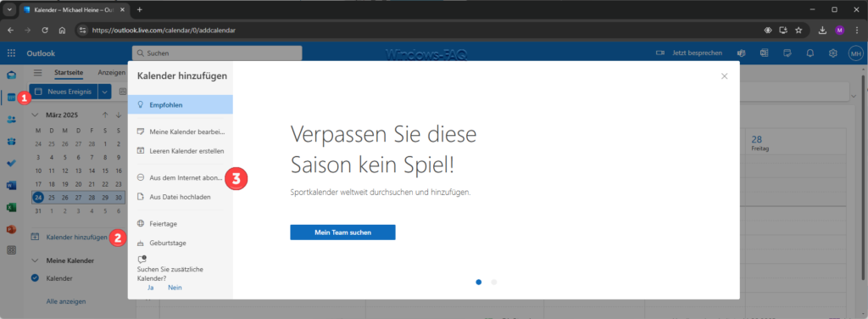Toggle the hamburger navigation pane icon
The height and width of the screenshot is (319, 868).
coord(37,73)
